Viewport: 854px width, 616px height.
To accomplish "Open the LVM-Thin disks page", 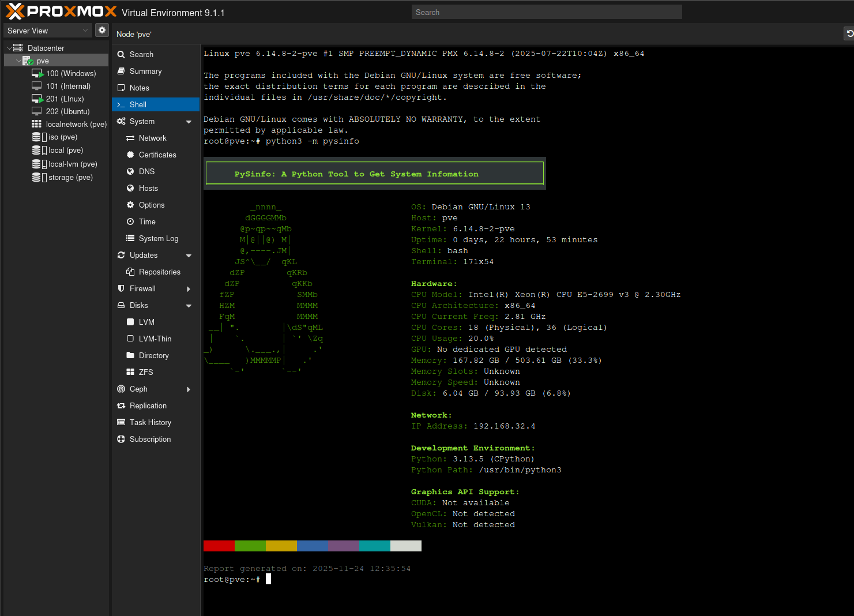I will coord(156,339).
